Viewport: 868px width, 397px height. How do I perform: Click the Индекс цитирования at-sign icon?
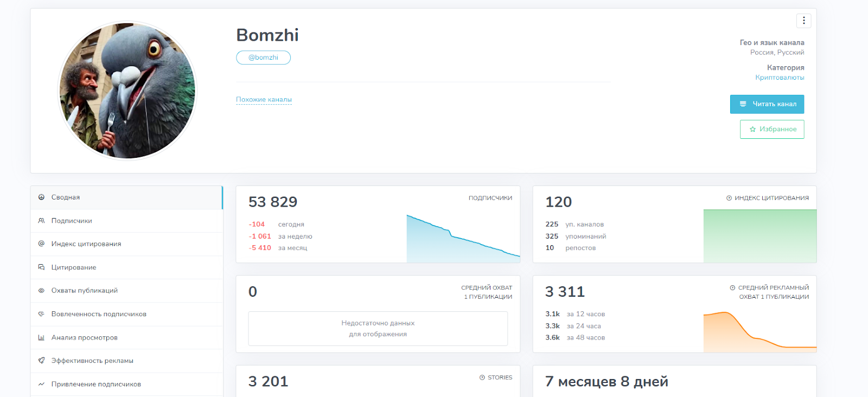41,244
